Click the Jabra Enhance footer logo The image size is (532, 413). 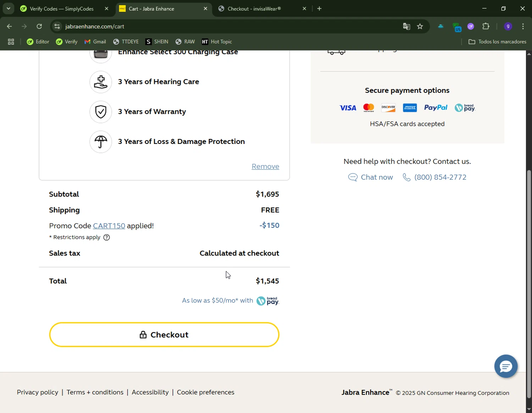tap(366, 392)
